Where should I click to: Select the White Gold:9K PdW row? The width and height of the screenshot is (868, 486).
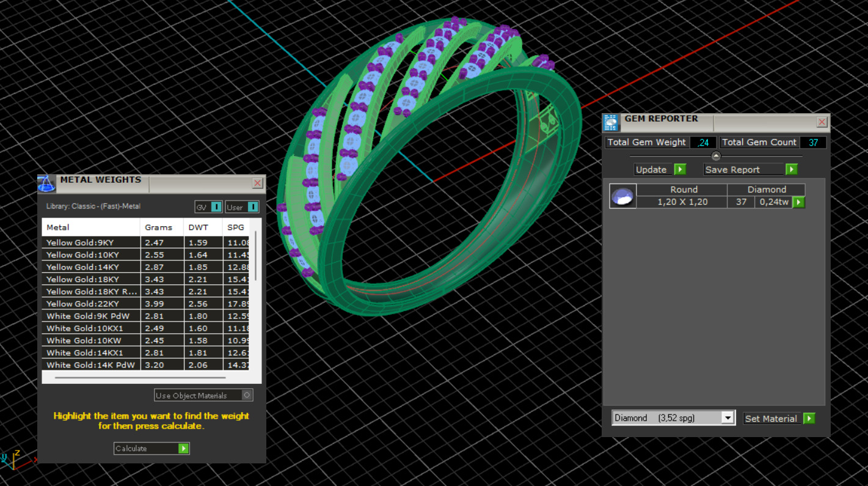[x=145, y=316]
